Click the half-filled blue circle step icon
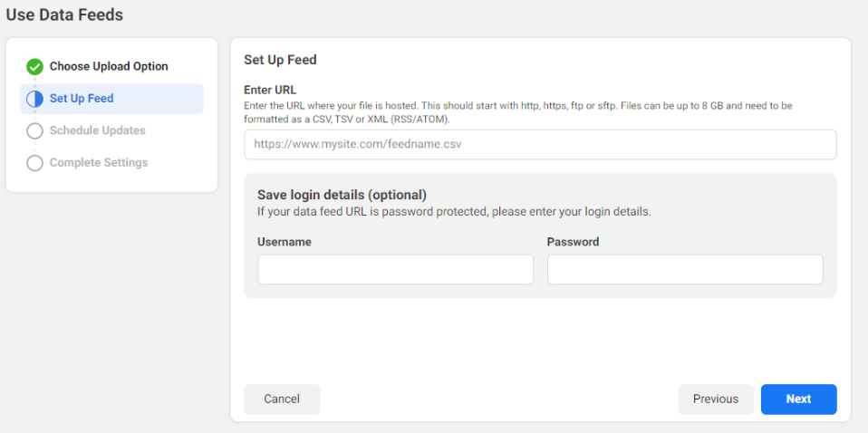 [35, 99]
